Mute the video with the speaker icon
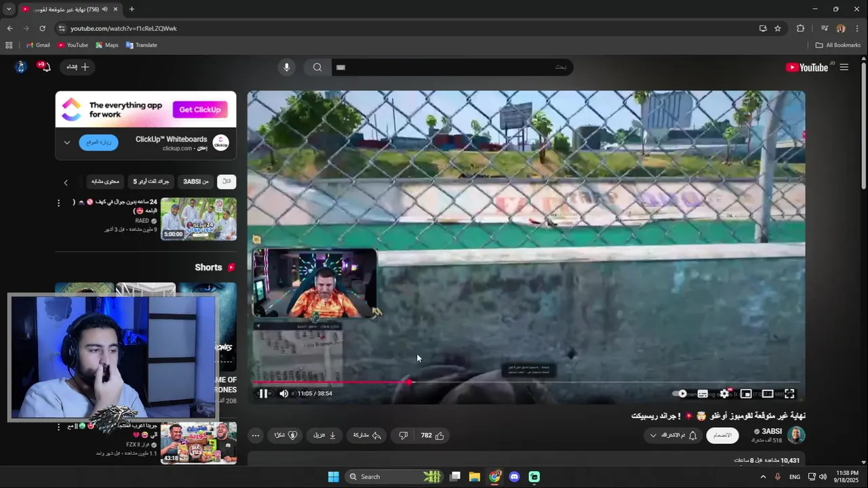This screenshot has width=868, height=488. click(x=283, y=393)
